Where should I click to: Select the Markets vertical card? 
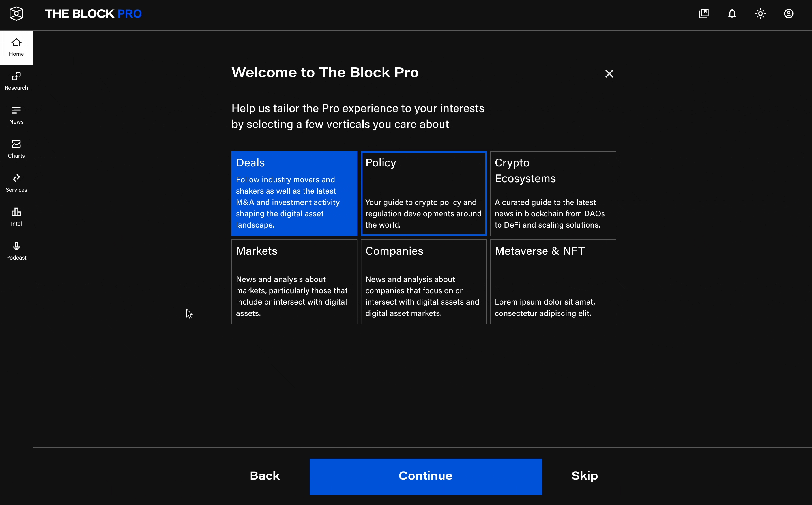(x=294, y=282)
